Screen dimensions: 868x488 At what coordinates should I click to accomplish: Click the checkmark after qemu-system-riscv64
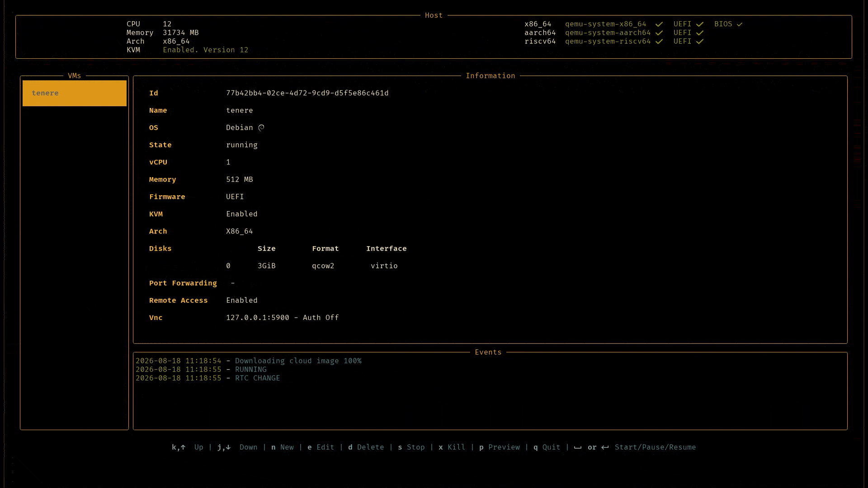(659, 42)
